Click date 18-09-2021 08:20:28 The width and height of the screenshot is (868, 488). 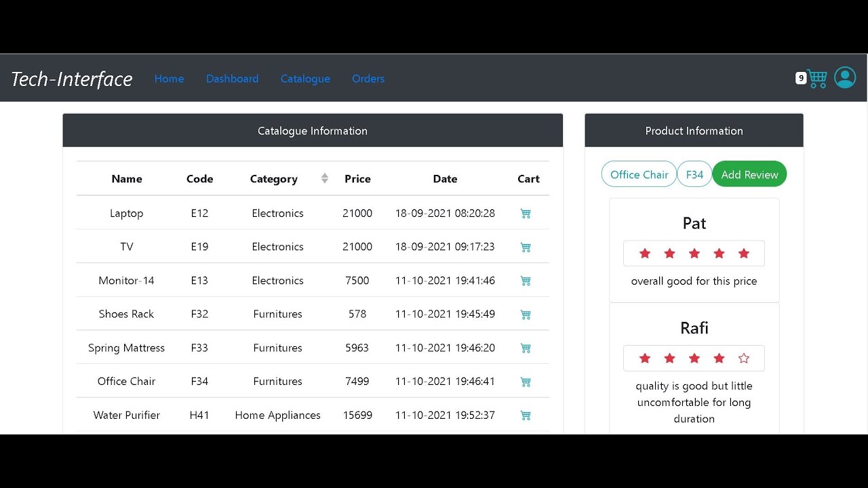[x=445, y=213]
